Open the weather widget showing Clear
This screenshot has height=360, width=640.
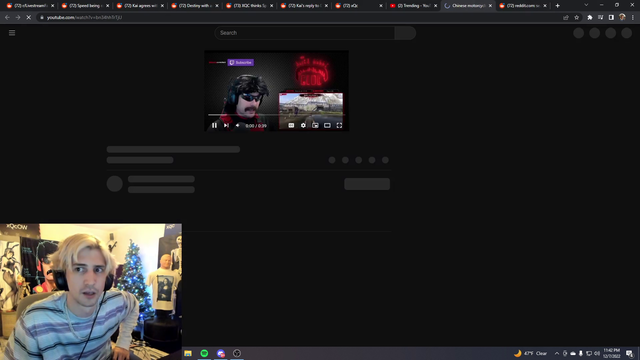(531, 353)
